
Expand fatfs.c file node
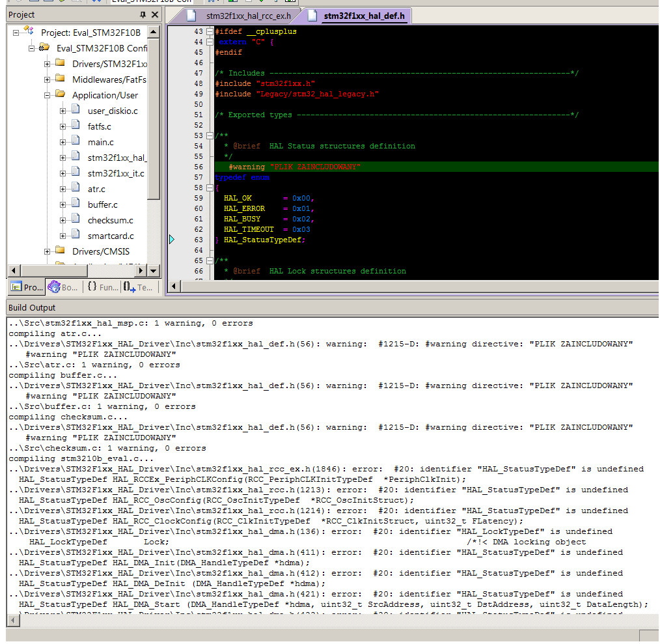click(x=62, y=126)
